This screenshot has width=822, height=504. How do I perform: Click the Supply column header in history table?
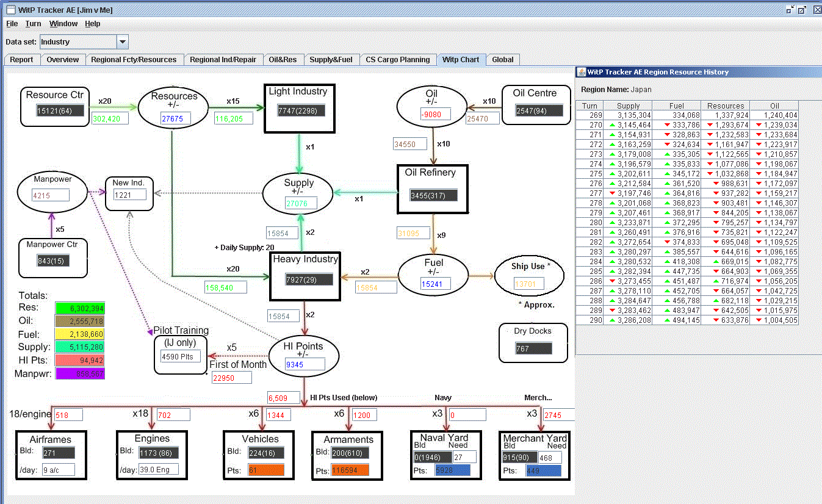click(628, 106)
